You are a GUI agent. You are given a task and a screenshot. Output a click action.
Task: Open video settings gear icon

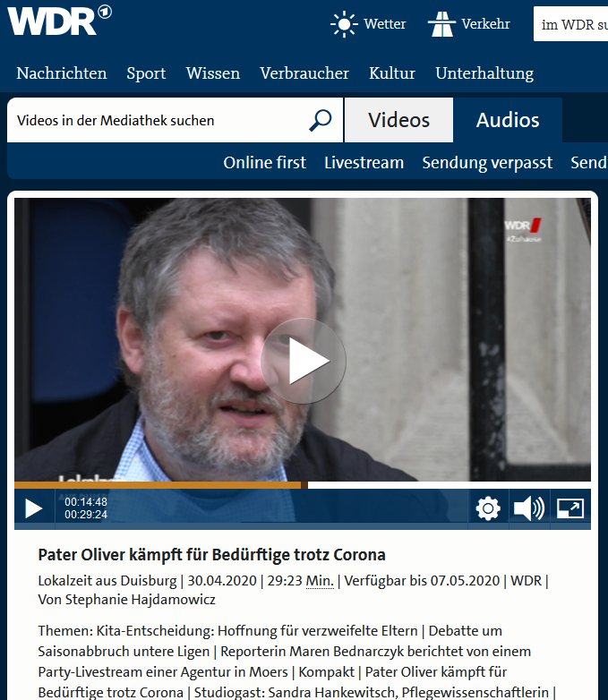[488, 508]
